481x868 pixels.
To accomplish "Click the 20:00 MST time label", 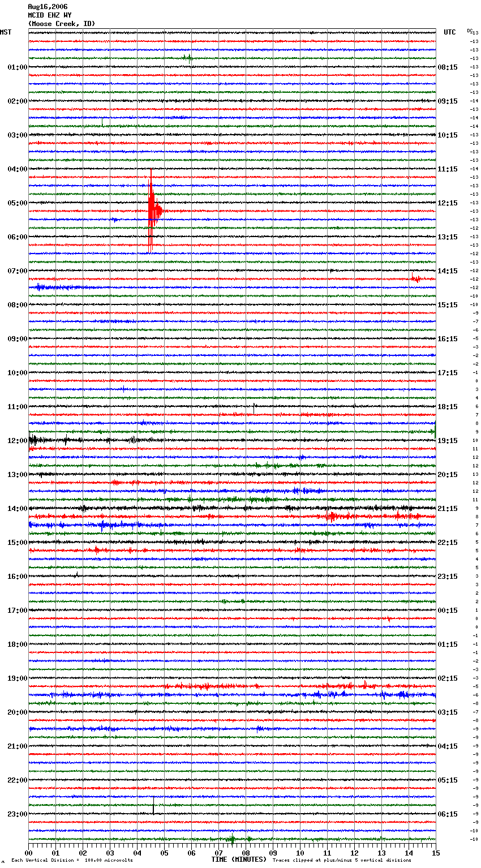I will pyautogui.click(x=18, y=712).
